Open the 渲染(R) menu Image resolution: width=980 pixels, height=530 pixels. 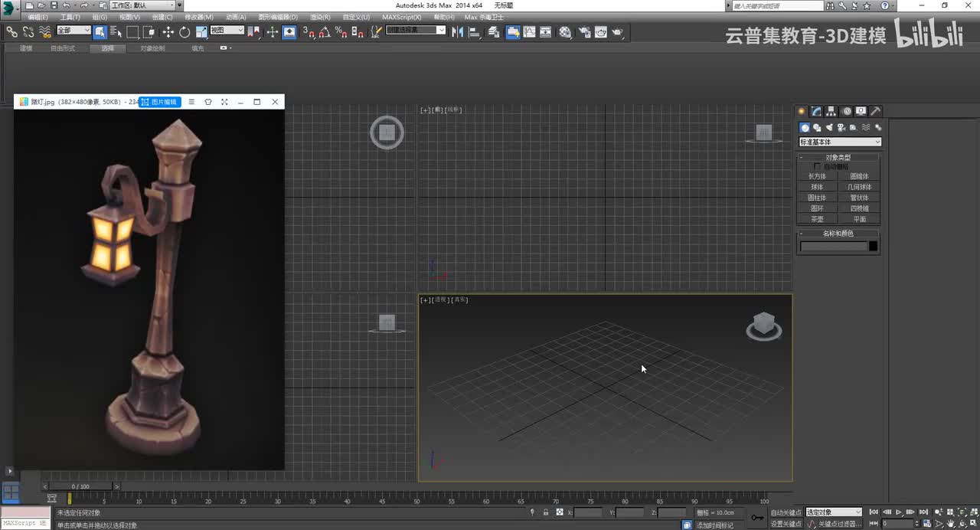(320, 17)
